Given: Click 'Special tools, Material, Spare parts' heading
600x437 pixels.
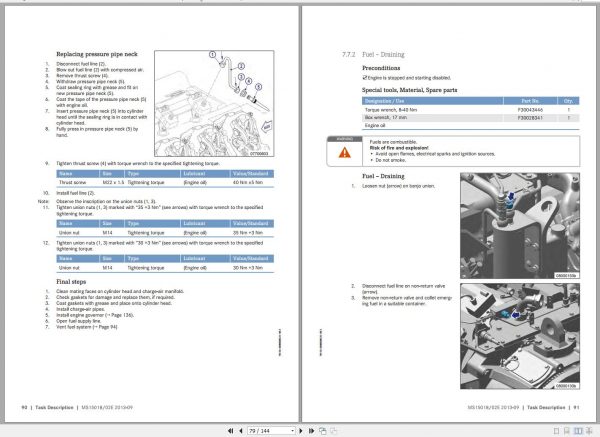Looking at the screenshot, I should pos(409,90).
